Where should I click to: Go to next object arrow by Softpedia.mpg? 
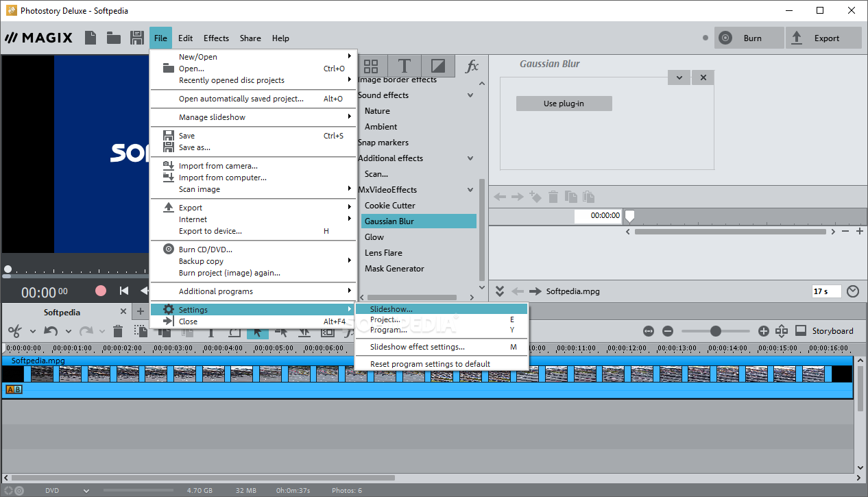tap(535, 291)
